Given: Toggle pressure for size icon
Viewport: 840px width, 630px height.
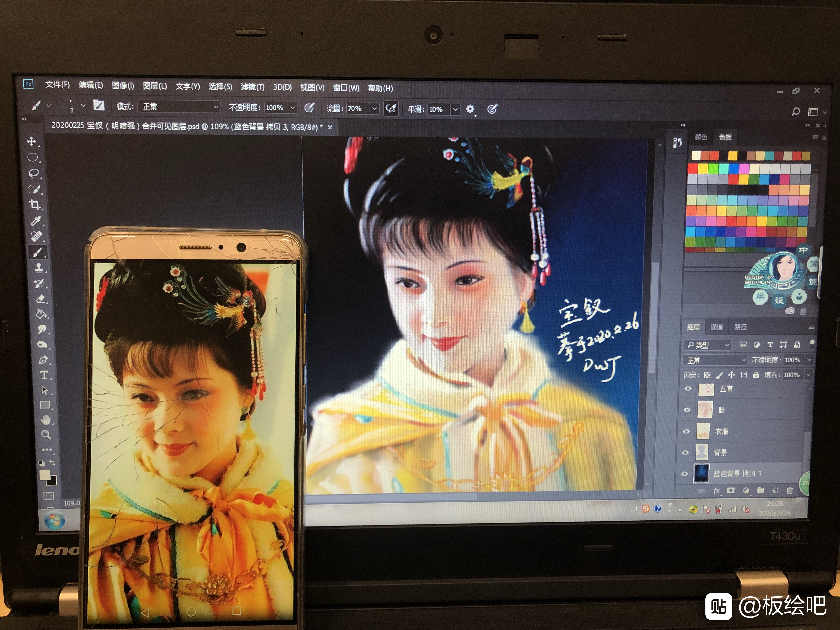Looking at the screenshot, I should tap(492, 109).
